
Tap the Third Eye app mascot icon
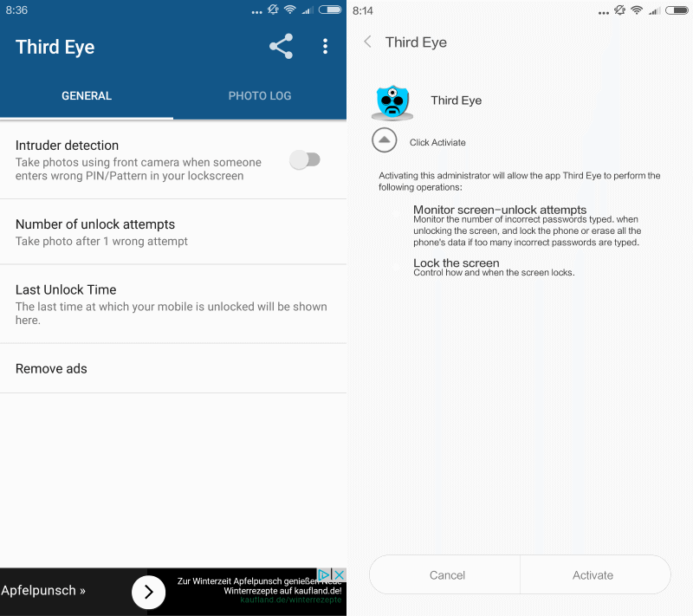pos(392,103)
